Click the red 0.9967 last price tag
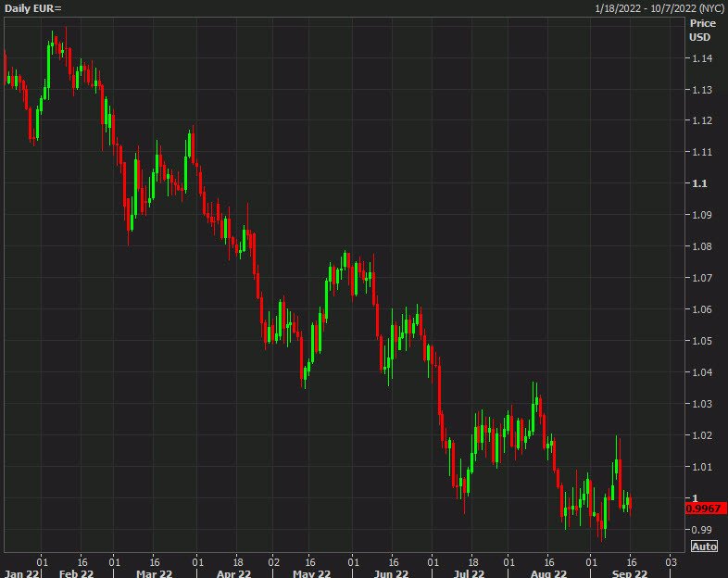Image resolution: width=728 pixels, height=578 pixels. [x=706, y=509]
